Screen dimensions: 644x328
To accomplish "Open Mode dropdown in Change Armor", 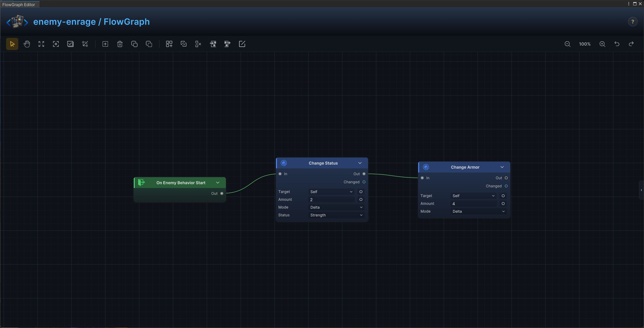I will coord(479,211).
